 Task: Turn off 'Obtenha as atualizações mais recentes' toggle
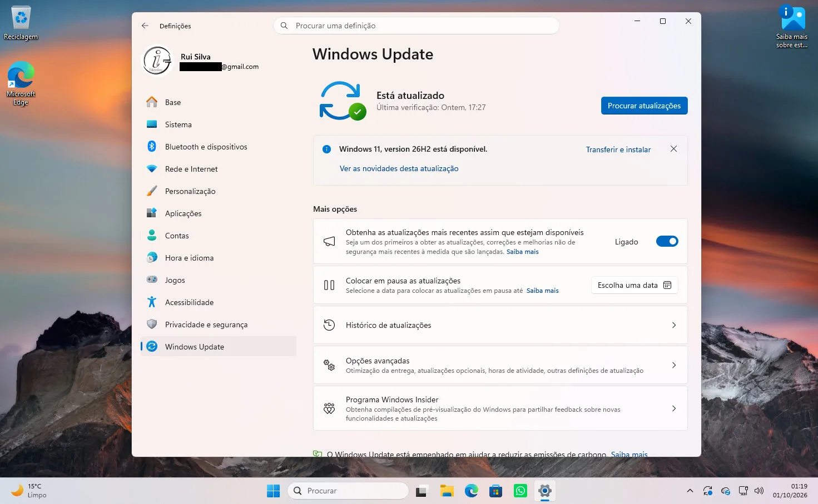tap(667, 241)
